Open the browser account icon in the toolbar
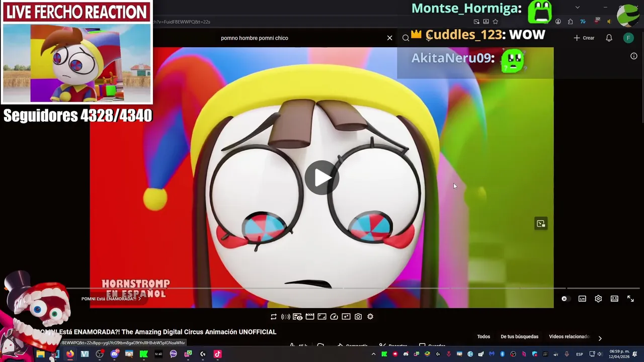Image resolution: width=644 pixels, height=362 pixels. point(558,22)
